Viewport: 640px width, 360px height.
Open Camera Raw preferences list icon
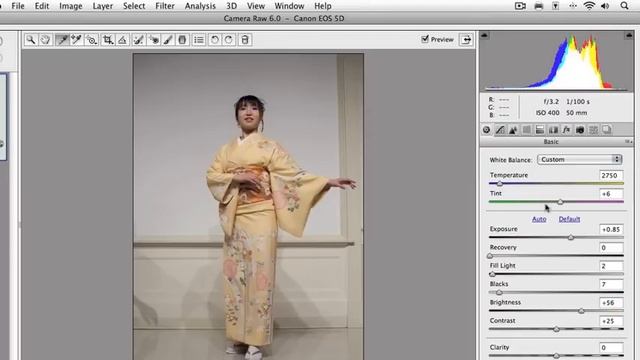click(x=199, y=40)
